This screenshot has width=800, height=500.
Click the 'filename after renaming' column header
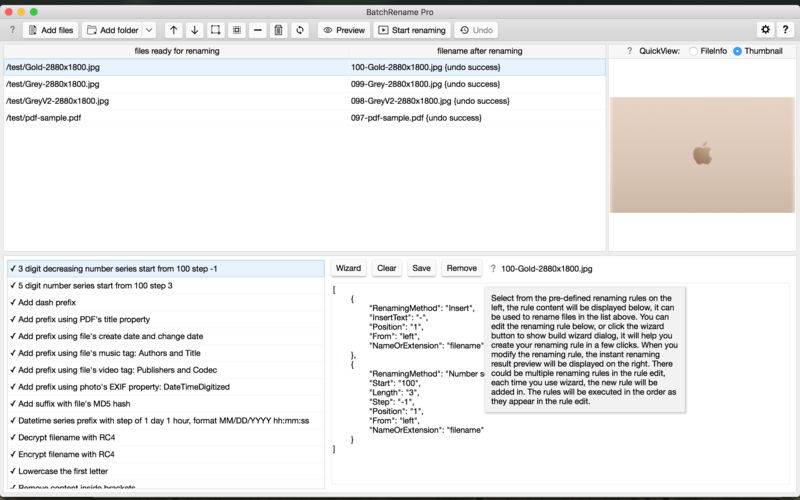tap(479, 51)
